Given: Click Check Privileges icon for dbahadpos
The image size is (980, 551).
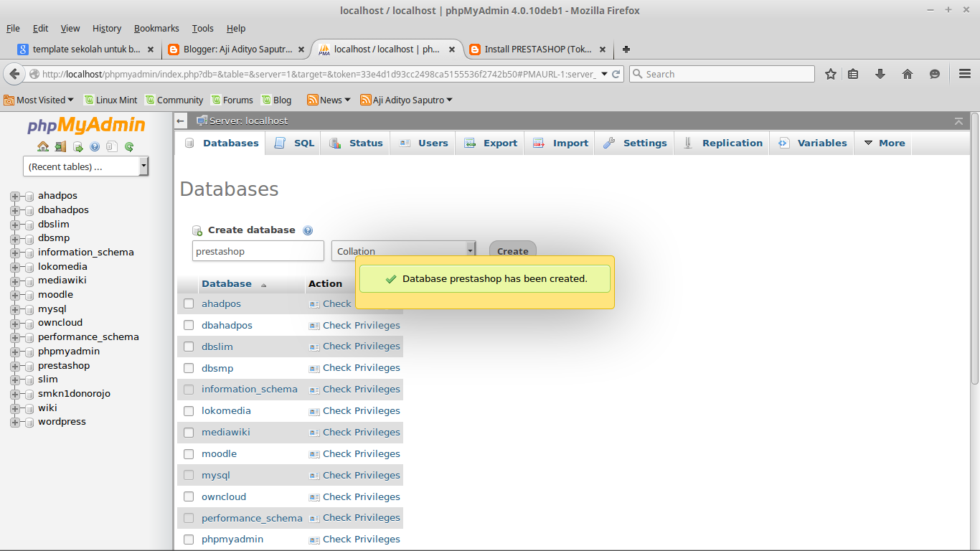Looking at the screenshot, I should click(x=314, y=325).
